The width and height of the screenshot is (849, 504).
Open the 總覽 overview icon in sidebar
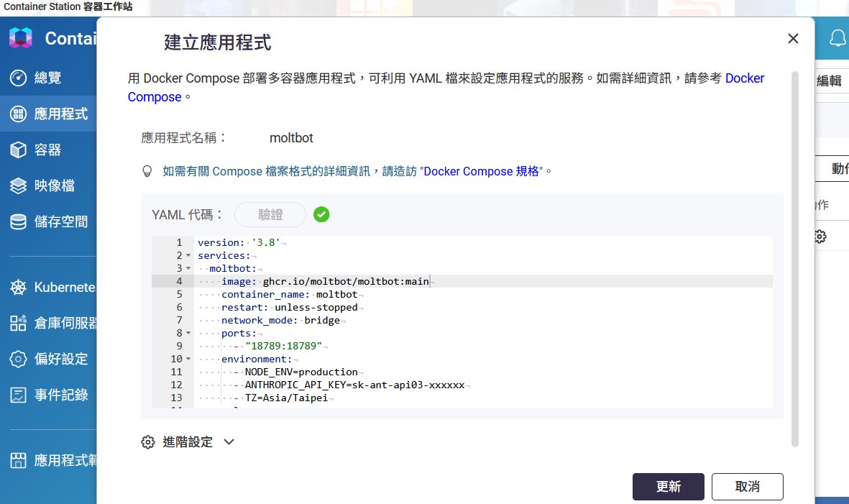tap(19, 78)
